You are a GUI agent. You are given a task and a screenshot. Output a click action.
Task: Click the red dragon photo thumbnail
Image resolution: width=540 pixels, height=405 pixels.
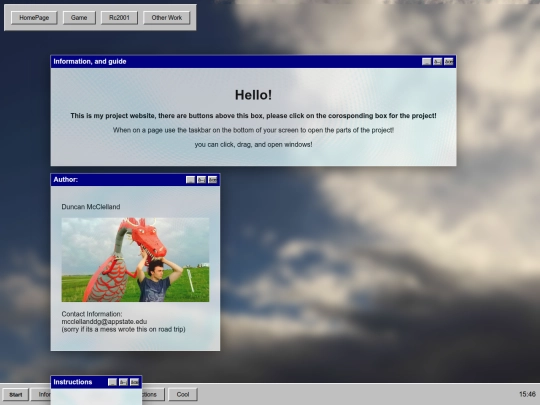(x=135, y=260)
